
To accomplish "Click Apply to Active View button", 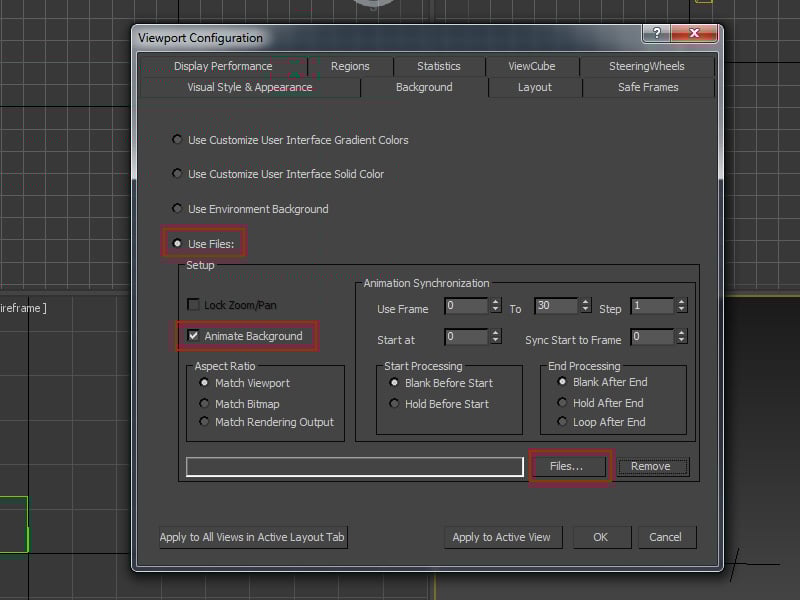I will tap(502, 537).
